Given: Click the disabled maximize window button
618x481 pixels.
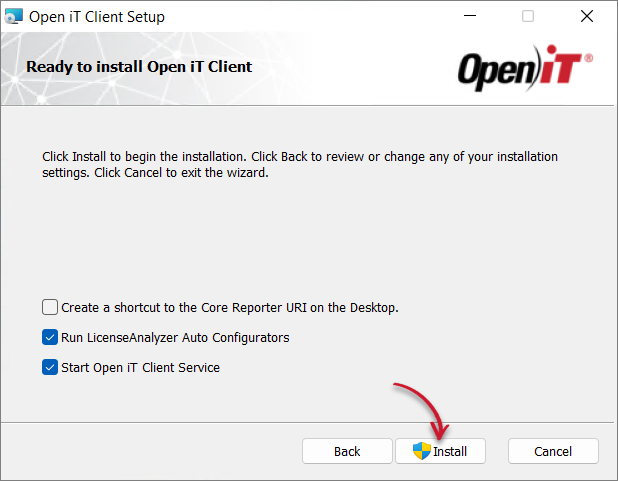Looking at the screenshot, I should pos(528,16).
